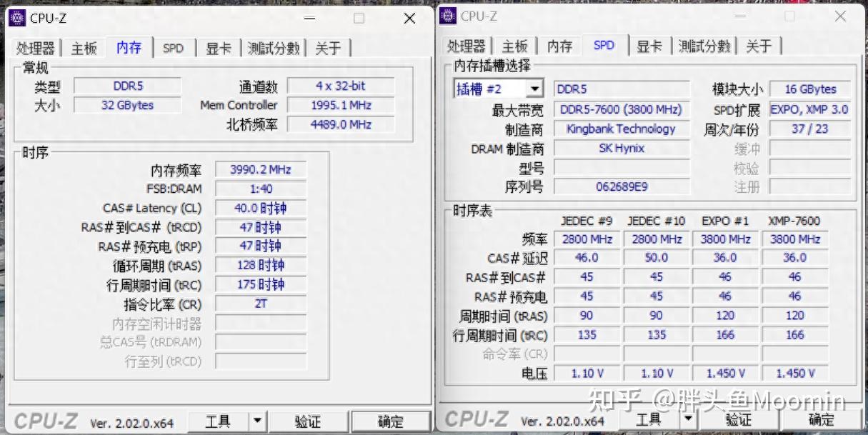Open 关于 tab in left CPU-Z window

328,49
